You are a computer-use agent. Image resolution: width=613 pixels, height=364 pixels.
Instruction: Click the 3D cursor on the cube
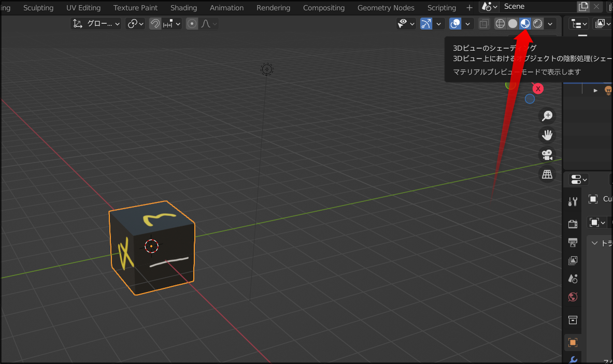151,246
